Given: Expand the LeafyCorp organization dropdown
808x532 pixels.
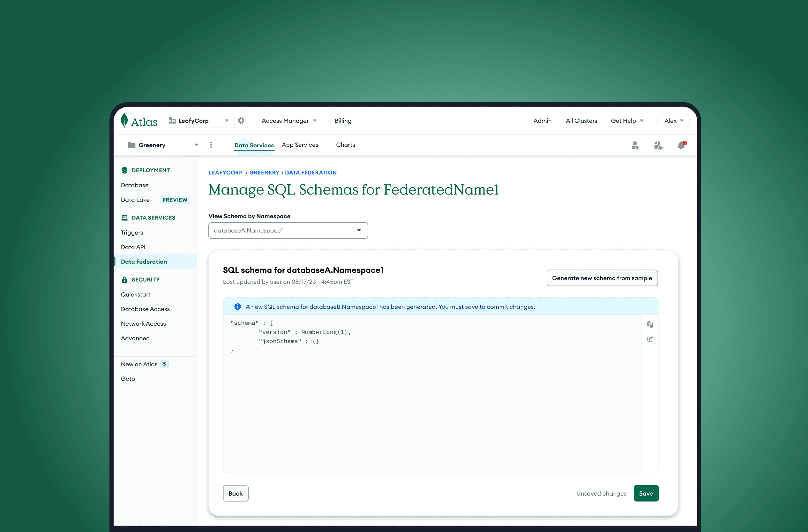Looking at the screenshot, I should coord(200,121).
